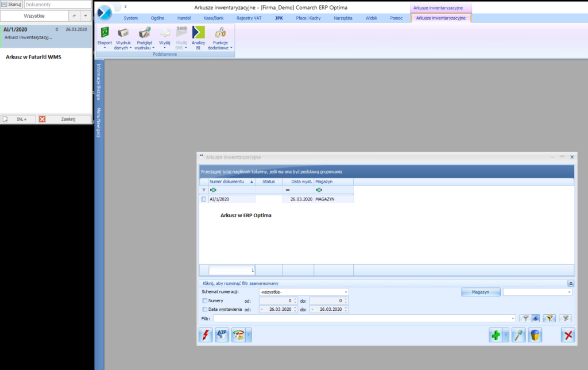Expand the Funkcje dodatkowe dropdown arrow
The height and width of the screenshot is (370, 588).
231,48
